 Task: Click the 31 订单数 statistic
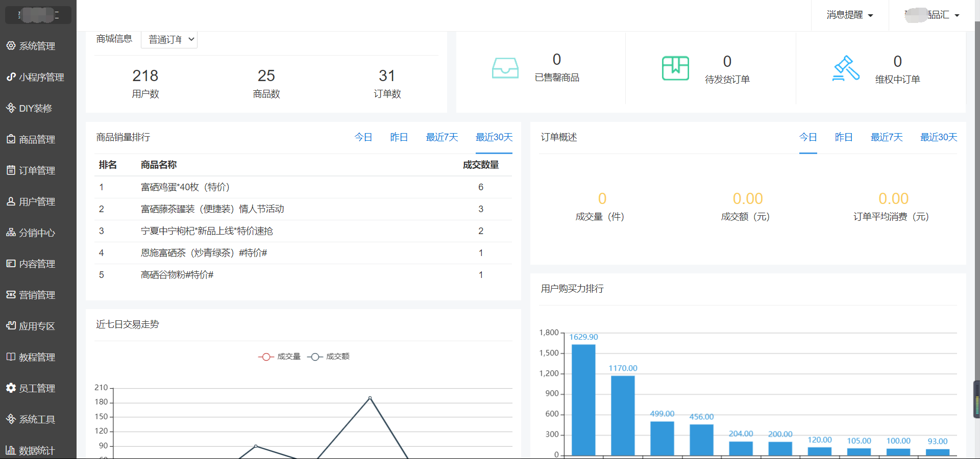[x=387, y=83]
